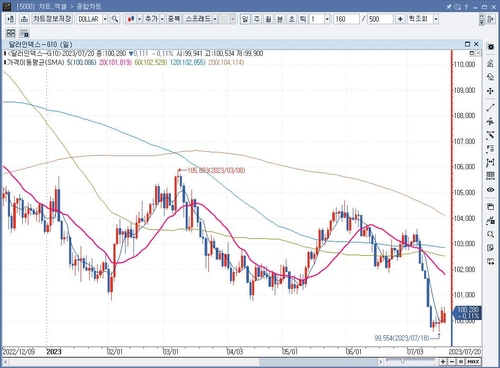Open the data table grid icon
The height and width of the screenshot is (368, 500).
[x=491, y=176]
